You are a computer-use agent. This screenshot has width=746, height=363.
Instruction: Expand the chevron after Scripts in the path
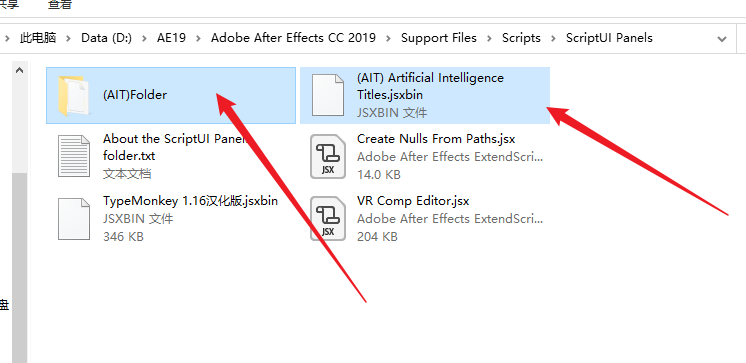click(553, 38)
